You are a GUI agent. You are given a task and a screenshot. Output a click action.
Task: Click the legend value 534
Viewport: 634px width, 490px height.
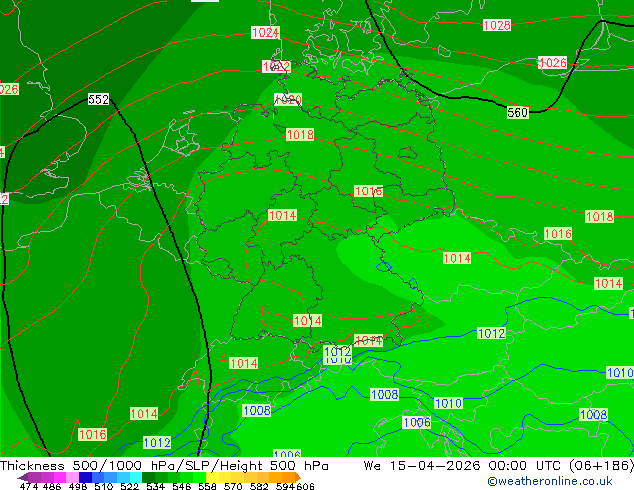pyautogui.click(x=156, y=486)
